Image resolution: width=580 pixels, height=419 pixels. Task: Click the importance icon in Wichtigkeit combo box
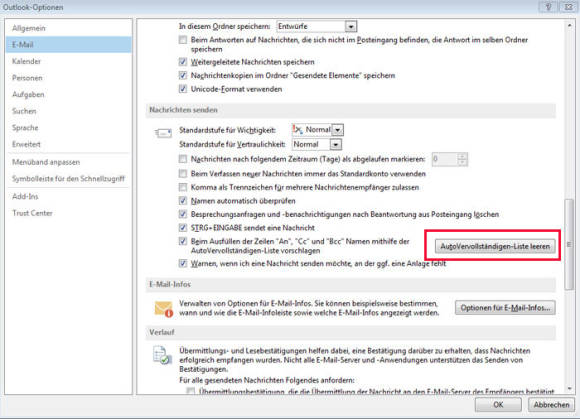(x=297, y=129)
